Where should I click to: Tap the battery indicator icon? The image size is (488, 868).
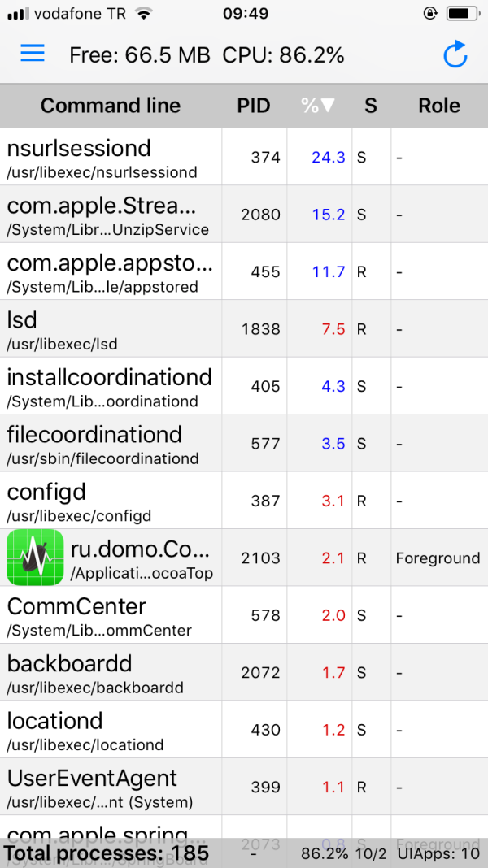462,13
